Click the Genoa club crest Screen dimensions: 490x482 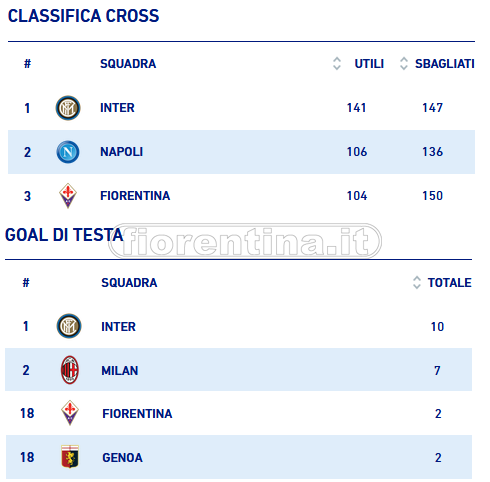pos(70,457)
